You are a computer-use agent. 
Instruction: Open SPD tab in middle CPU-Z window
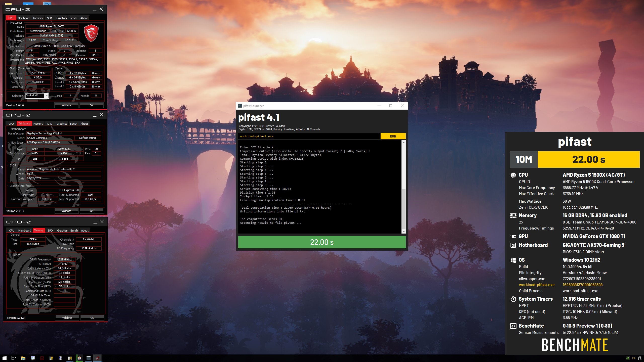[x=50, y=124]
